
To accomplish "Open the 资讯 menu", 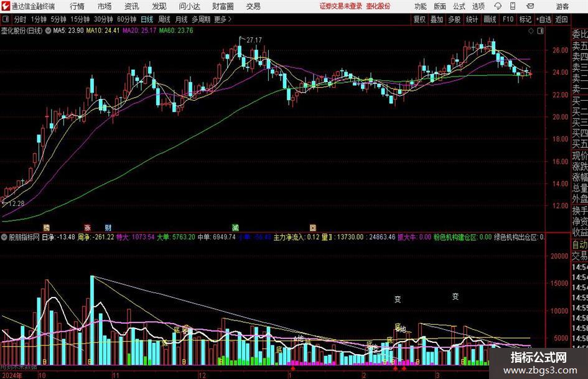I will coord(132,6).
